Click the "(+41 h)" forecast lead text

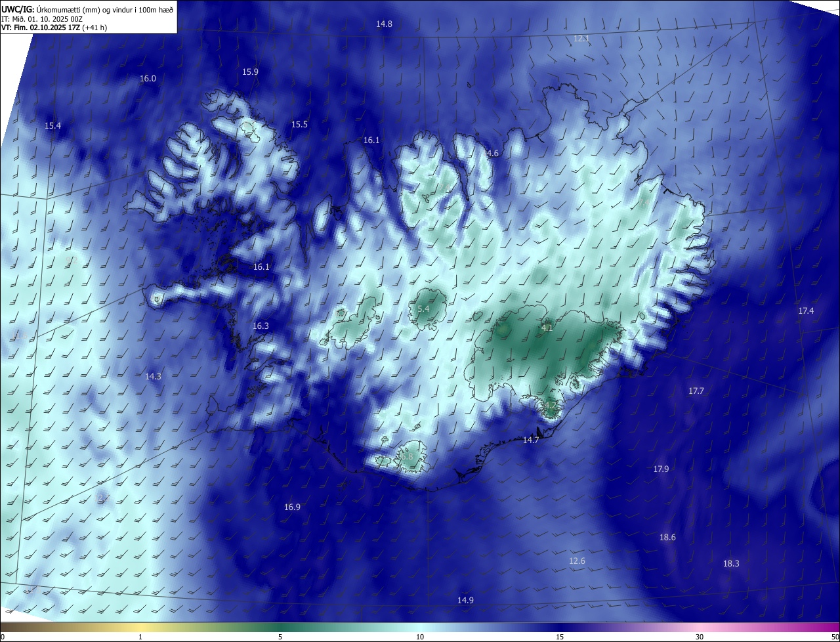(95, 28)
